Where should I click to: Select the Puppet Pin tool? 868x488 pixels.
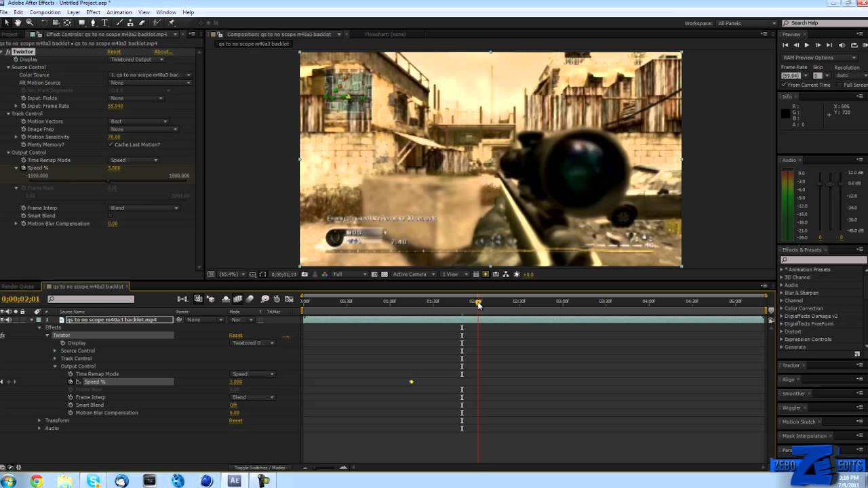coord(172,22)
